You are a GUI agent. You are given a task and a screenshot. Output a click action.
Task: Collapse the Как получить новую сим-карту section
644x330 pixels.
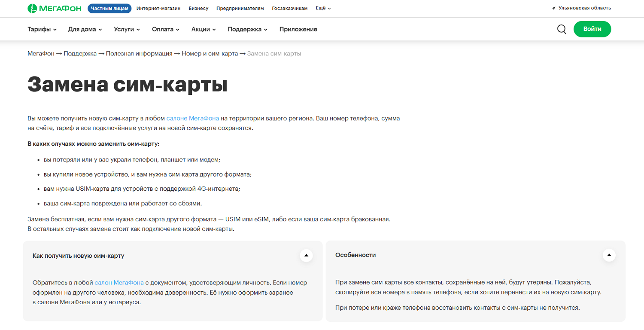[306, 255]
